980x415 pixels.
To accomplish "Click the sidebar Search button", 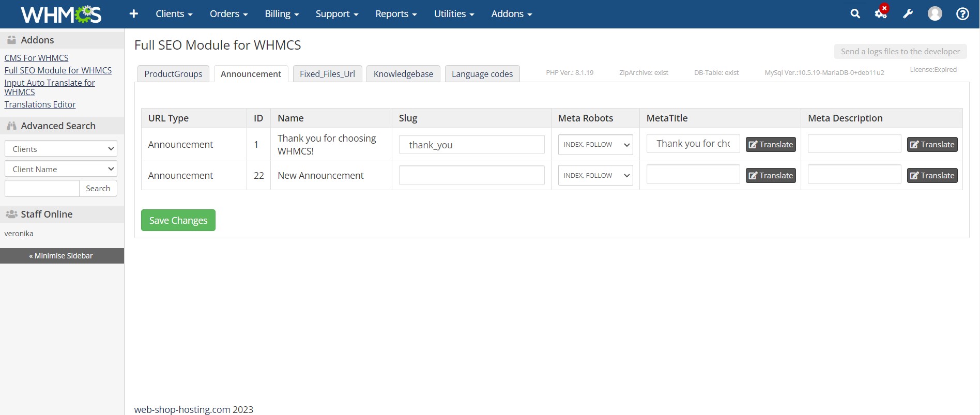I will point(98,188).
